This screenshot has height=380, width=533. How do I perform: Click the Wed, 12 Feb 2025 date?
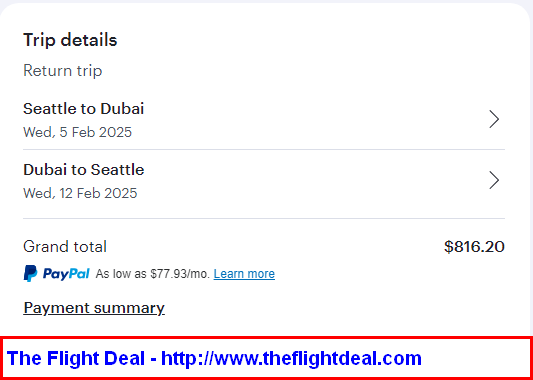pos(80,193)
